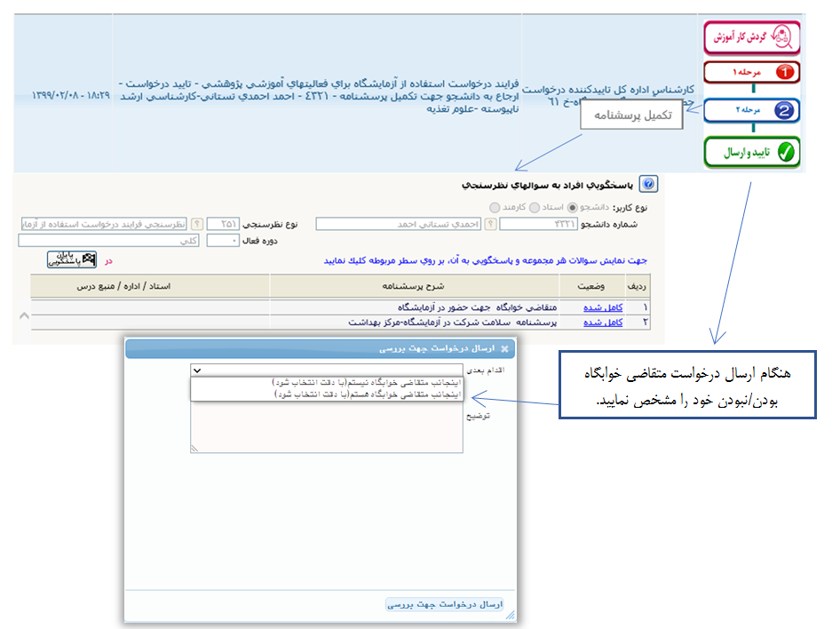Click the blue help icon beside survey title
The width and height of the screenshot is (840, 629).
tap(648, 185)
